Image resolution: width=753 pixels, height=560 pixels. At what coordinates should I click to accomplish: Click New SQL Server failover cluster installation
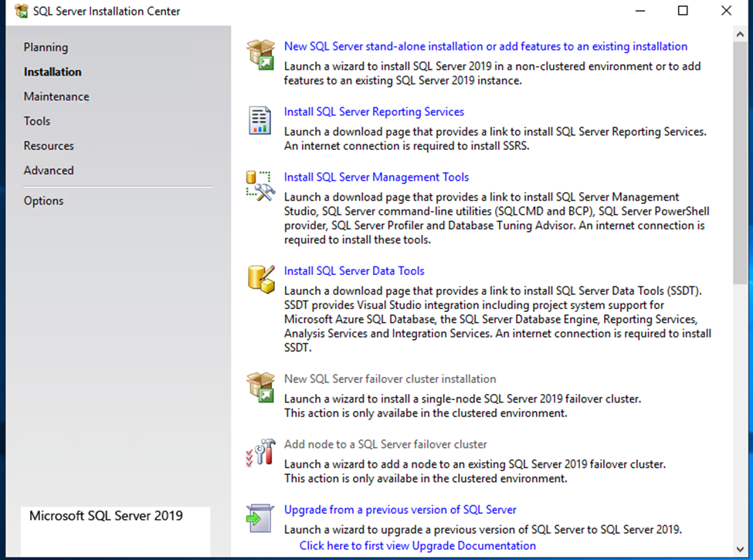tap(390, 379)
